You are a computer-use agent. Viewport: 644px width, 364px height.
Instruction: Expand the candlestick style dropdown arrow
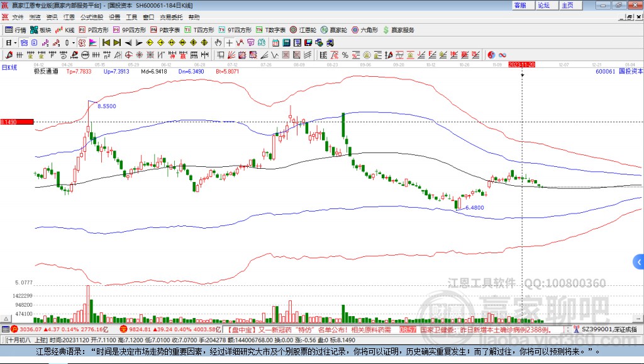click(74, 43)
